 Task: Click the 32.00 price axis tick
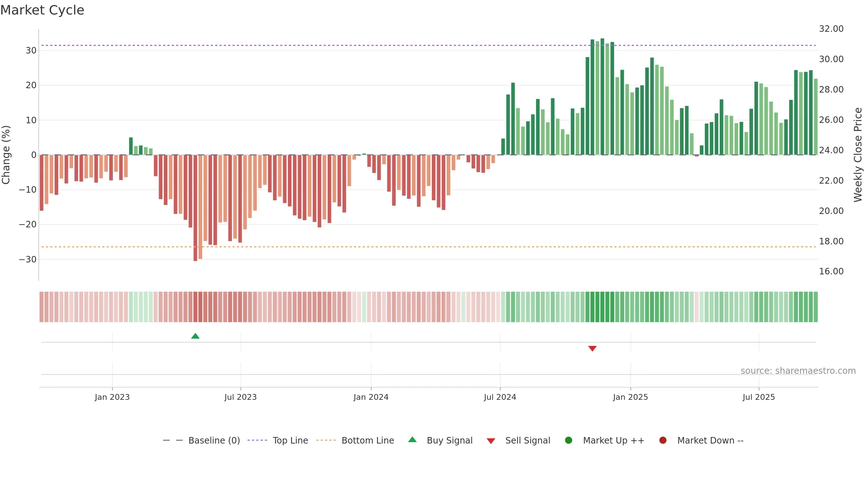pos(831,29)
